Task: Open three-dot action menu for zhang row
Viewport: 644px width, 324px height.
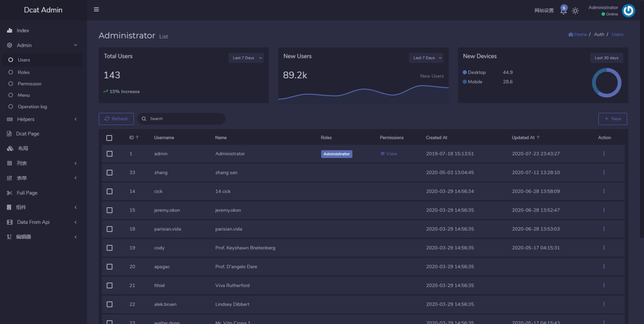Action: coord(604,172)
